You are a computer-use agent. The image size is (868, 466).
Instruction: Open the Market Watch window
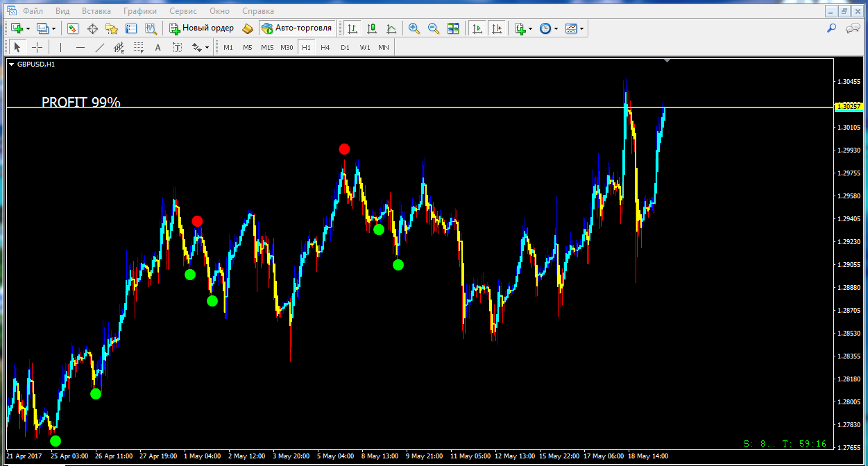pyautogui.click(x=73, y=28)
